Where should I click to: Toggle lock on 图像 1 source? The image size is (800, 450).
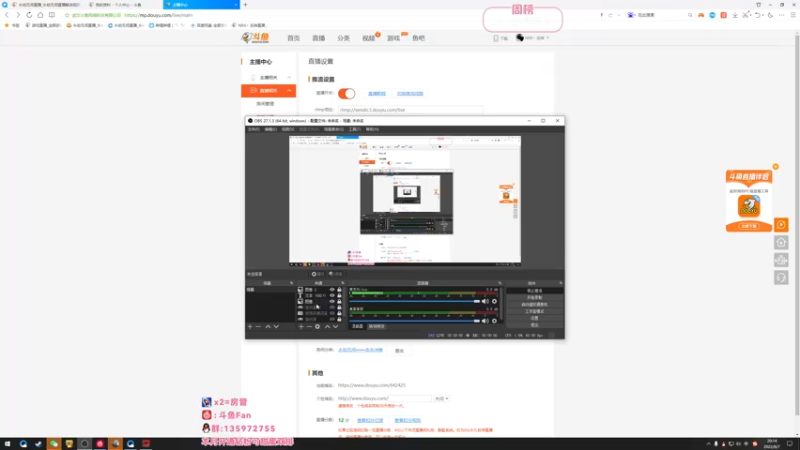pos(339,290)
